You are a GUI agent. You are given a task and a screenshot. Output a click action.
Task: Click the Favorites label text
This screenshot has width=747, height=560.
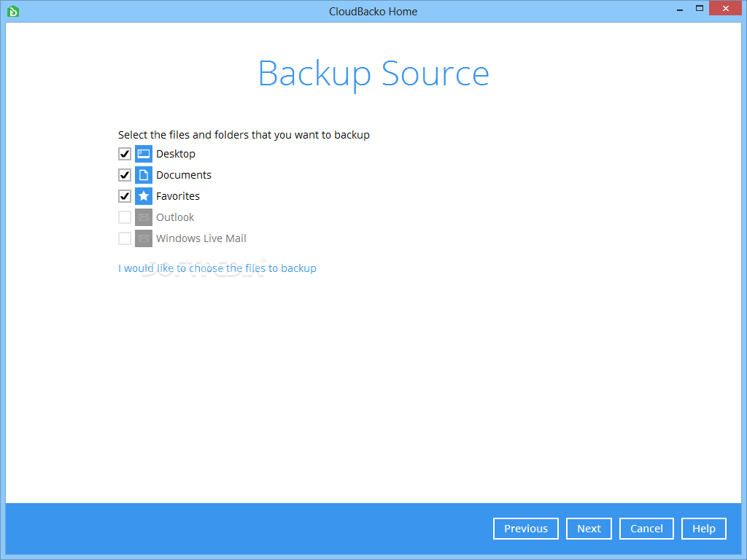(x=178, y=196)
